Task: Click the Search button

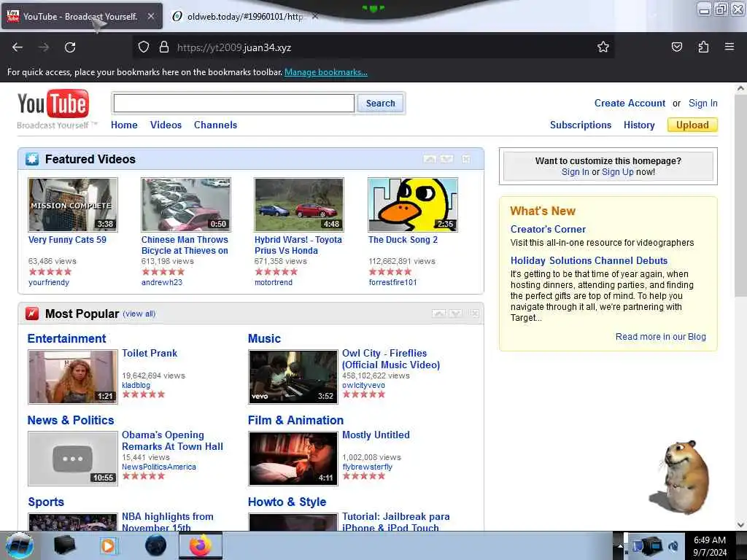Action: (x=380, y=103)
